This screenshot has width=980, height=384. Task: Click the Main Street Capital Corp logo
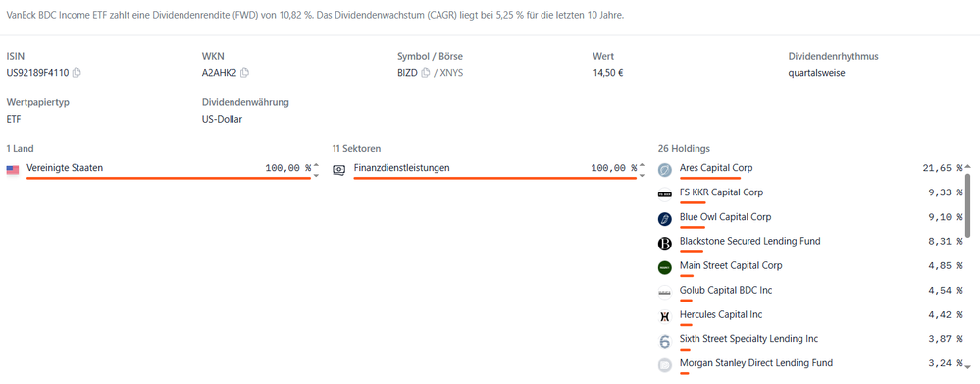point(665,268)
